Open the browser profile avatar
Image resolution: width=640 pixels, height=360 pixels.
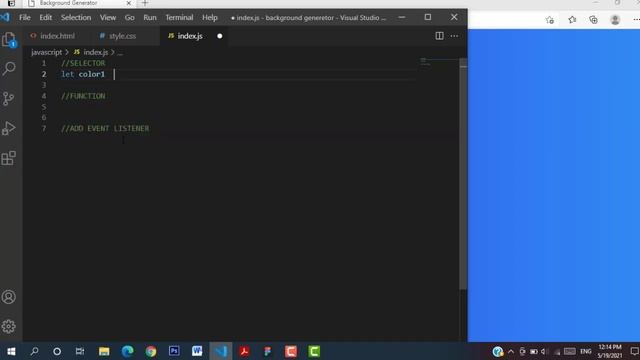coord(615,20)
